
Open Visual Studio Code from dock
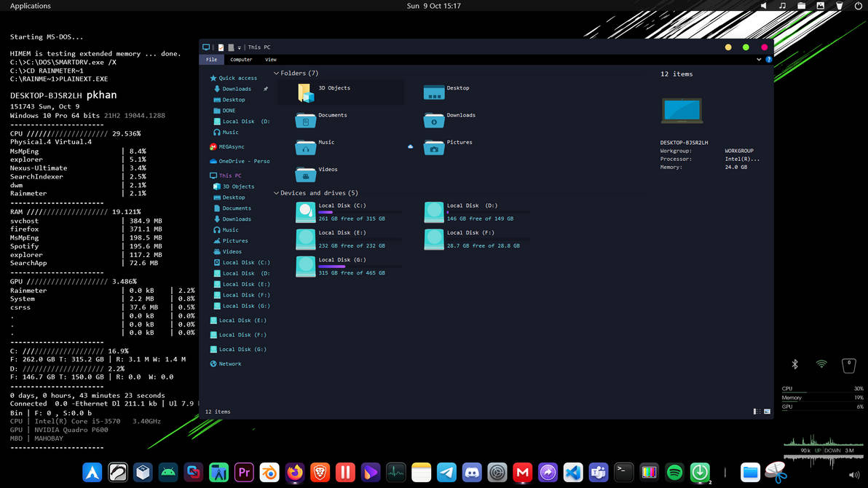pos(573,473)
